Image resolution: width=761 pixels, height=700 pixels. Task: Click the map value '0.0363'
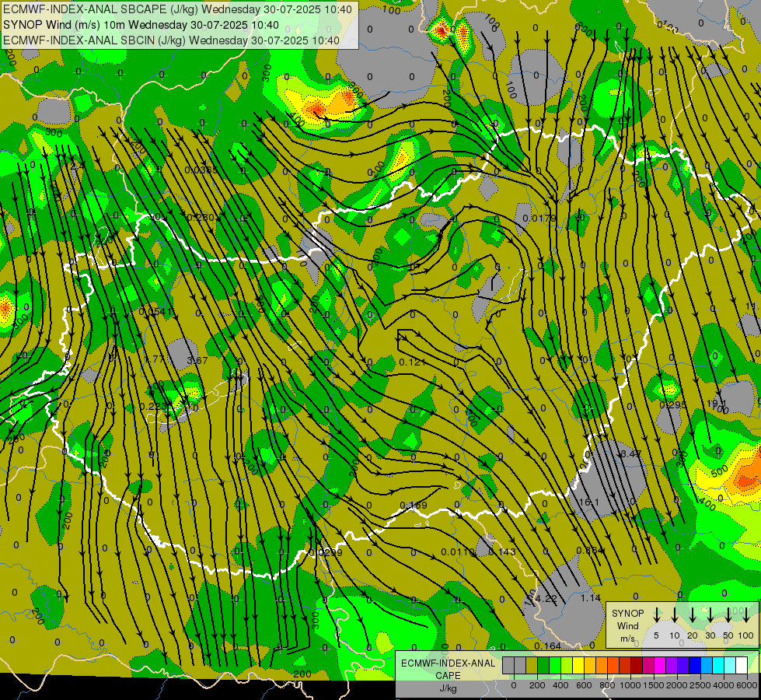201,170
